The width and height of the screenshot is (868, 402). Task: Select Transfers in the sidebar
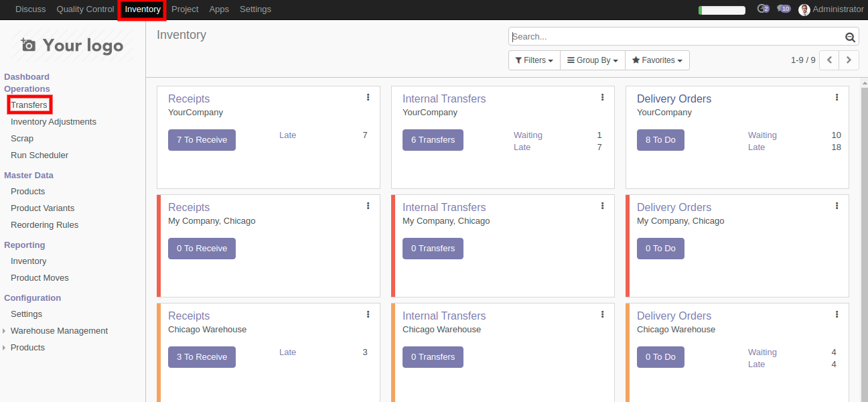(29, 105)
